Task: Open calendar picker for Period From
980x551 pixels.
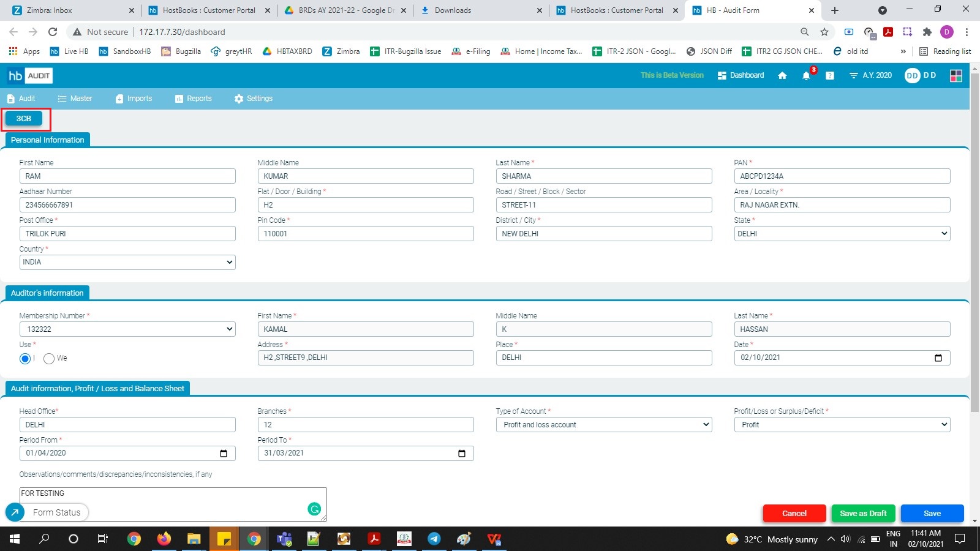Action: click(224, 454)
